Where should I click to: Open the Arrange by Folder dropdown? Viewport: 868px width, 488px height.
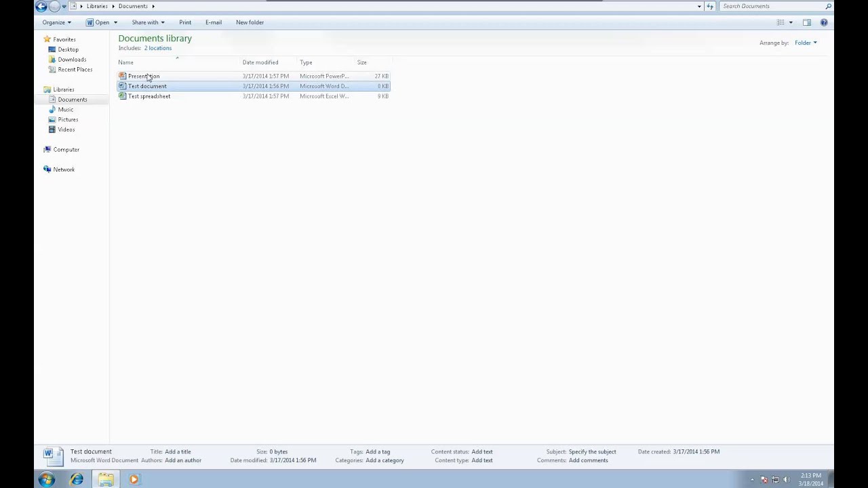pos(806,43)
